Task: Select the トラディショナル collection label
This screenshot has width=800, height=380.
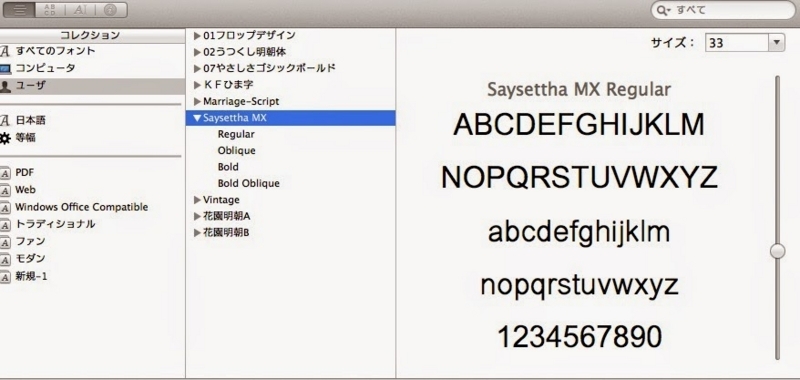Action: point(55,224)
